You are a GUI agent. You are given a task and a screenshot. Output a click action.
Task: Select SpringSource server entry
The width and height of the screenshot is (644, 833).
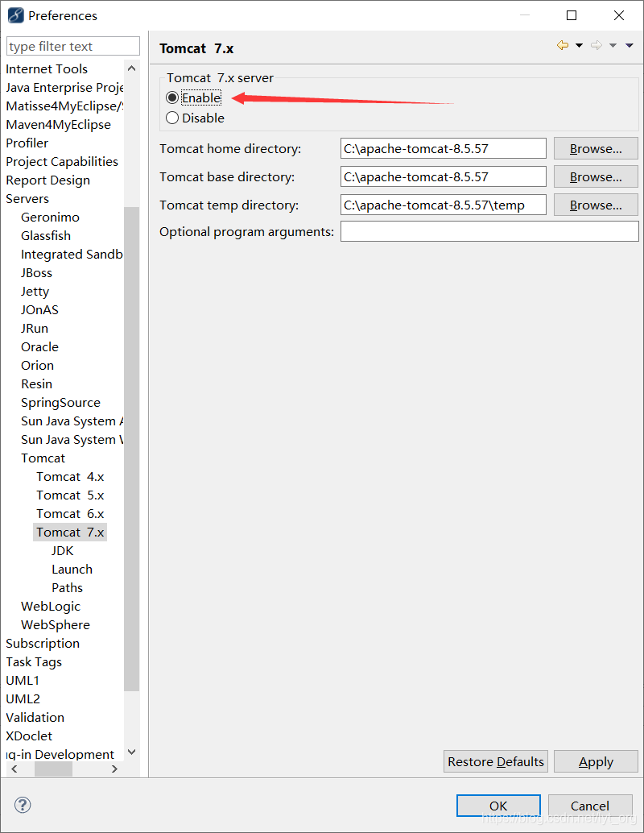60,403
